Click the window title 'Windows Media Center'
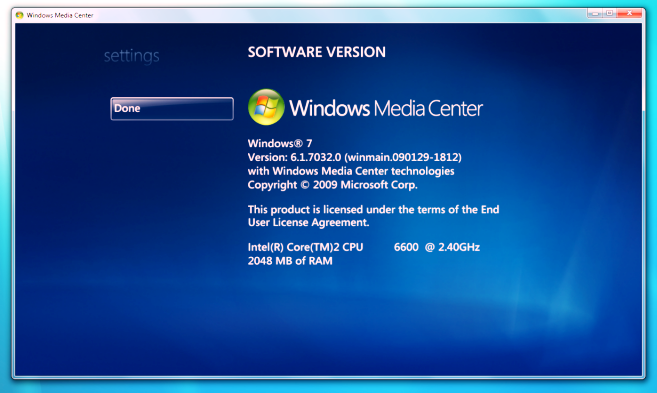 point(60,15)
